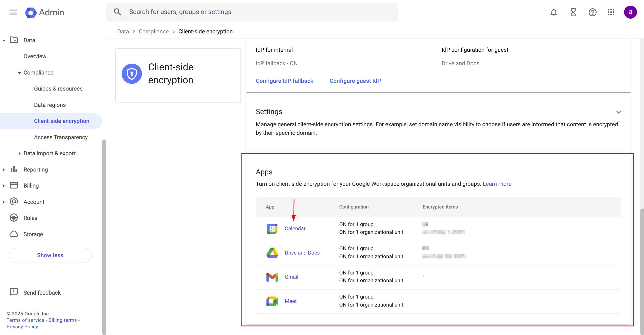Expand the Billing section arrow

[x=4, y=186]
